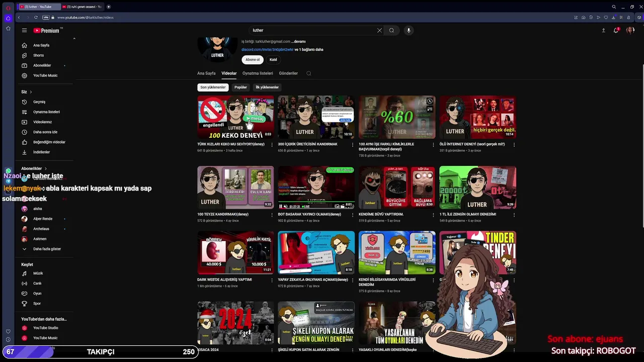Click the Katıl join button
This screenshot has width=644, height=362.
tap(273, 60)
